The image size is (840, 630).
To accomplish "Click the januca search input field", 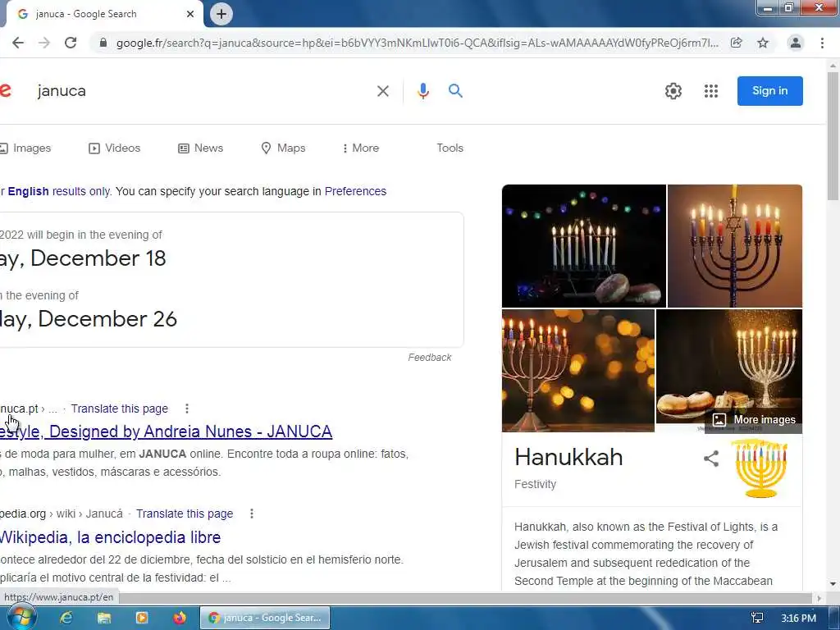I will click(203, 91).
